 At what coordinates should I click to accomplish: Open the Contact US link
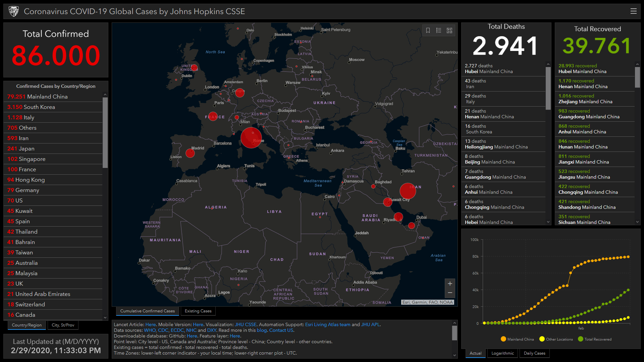281,330
